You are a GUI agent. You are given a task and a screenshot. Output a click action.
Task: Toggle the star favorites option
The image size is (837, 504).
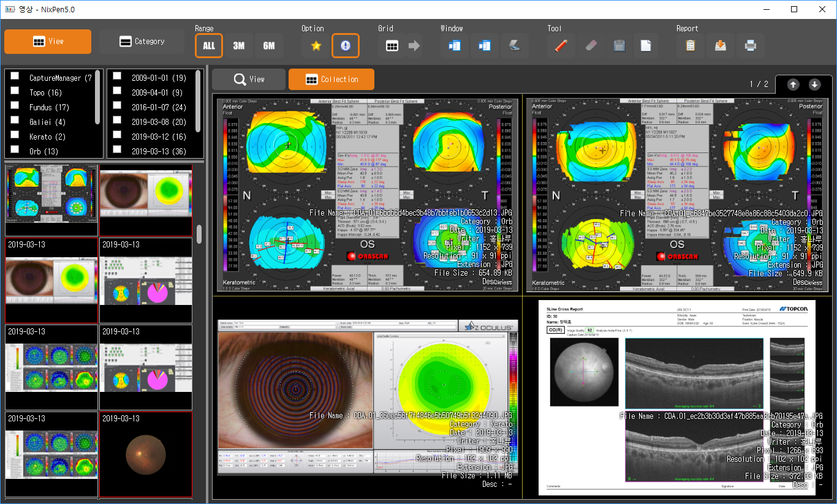click(x=316, y=46)
